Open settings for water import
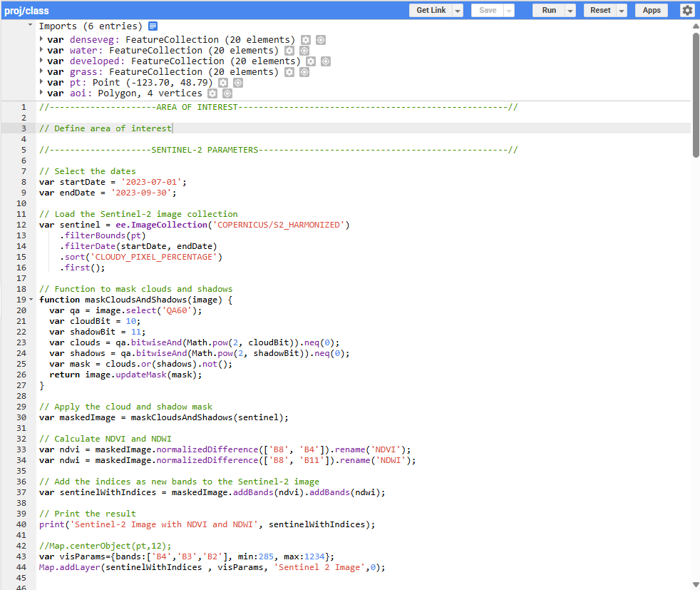Viewport: 700px width, 590px height. tap(289, 51)
